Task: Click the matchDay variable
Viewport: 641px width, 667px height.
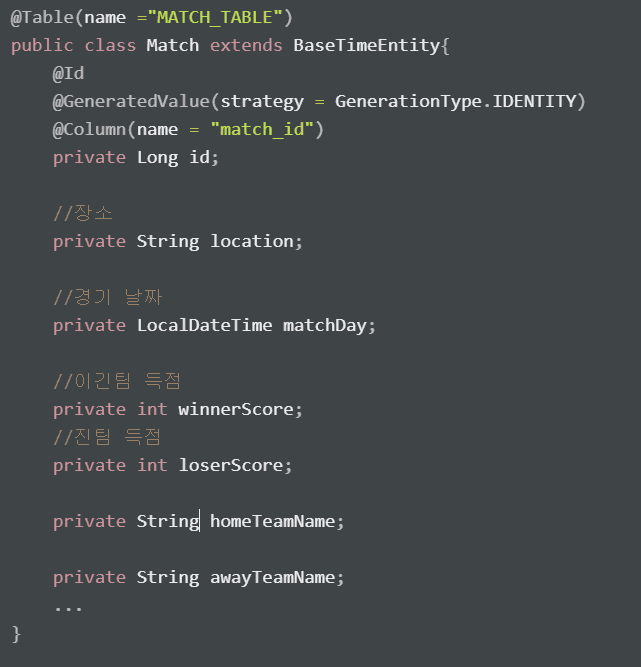Action: (x=325, y=326)
